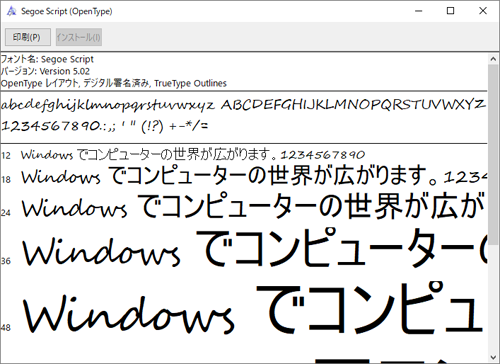The height and width of the screenshot is (364, 500).
Task: Click the uppercase ABCDEFGHIJ sample text
Action: [353, 105]
